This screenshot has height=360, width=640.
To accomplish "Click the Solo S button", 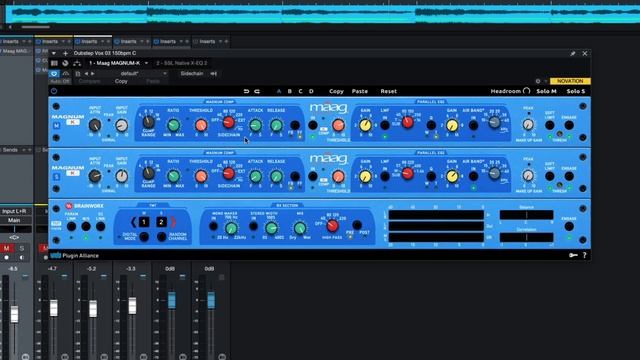I will tap(576, 91).
